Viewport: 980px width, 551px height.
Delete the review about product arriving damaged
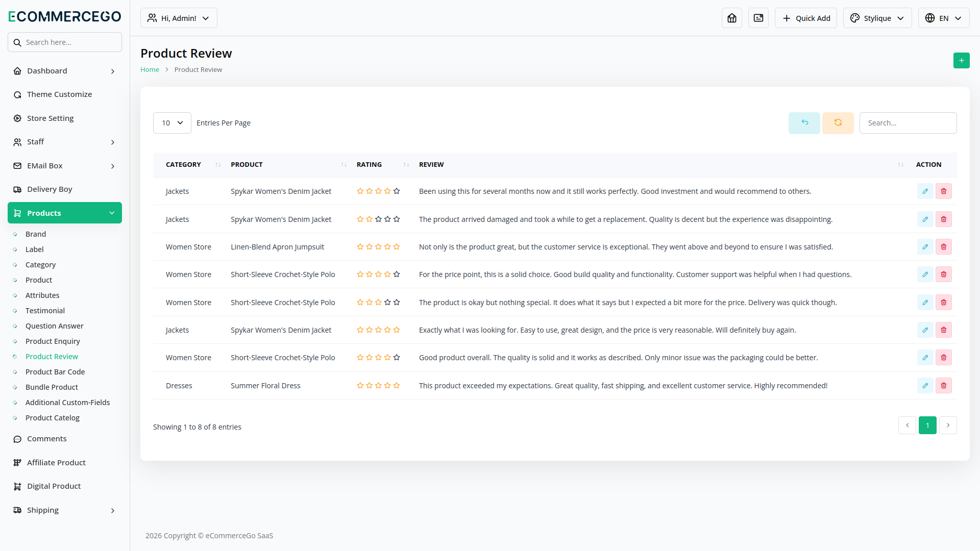944,219
